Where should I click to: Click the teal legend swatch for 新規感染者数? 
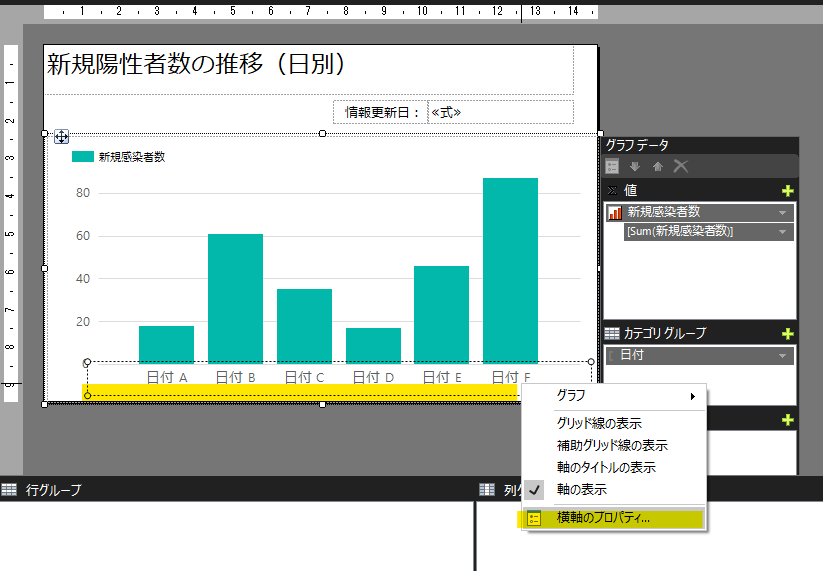82,157
